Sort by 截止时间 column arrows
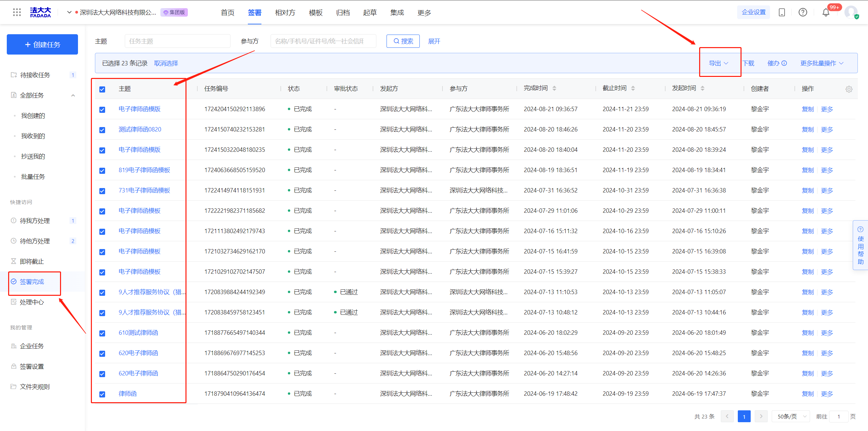 633,88
